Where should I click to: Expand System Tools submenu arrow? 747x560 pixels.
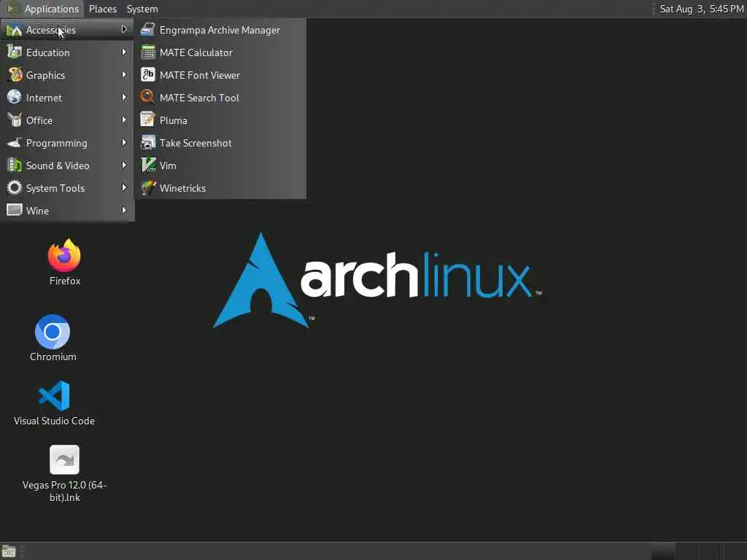coord(124,187)
